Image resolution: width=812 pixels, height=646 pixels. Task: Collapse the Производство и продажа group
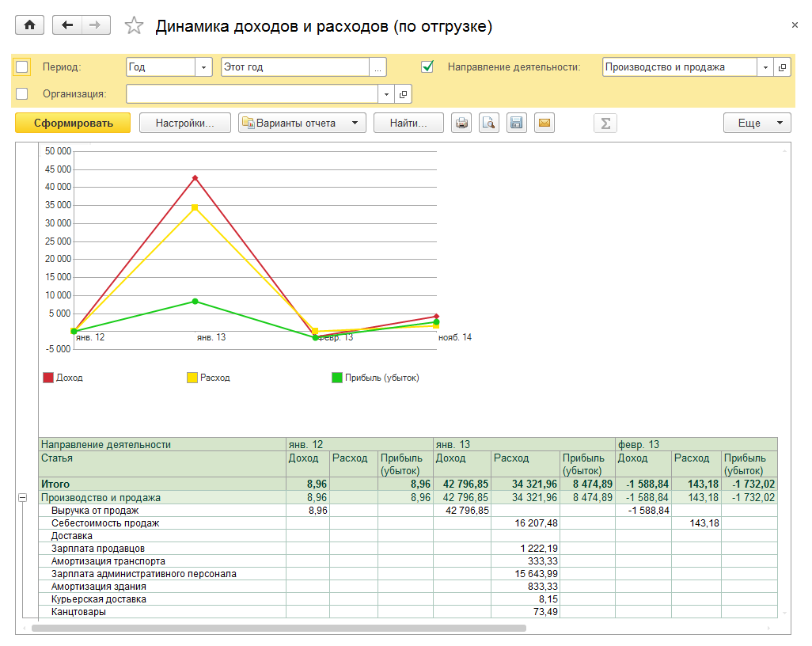[x=22, y=498]
